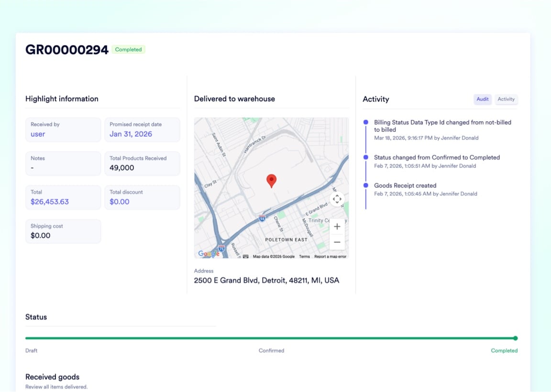This screenshot has width=551, height=392.
Task: Click 'Status changed from Confirmed to Completed' text
Action: point(437,157)
